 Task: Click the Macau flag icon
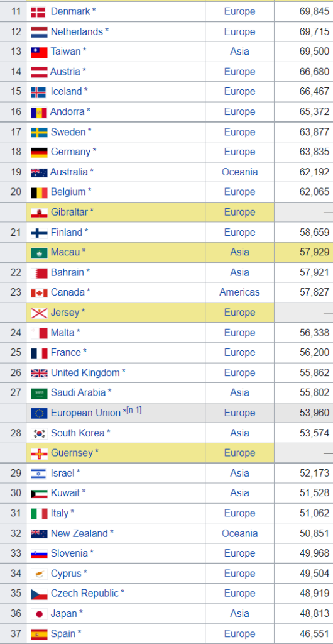coord(39,253)
